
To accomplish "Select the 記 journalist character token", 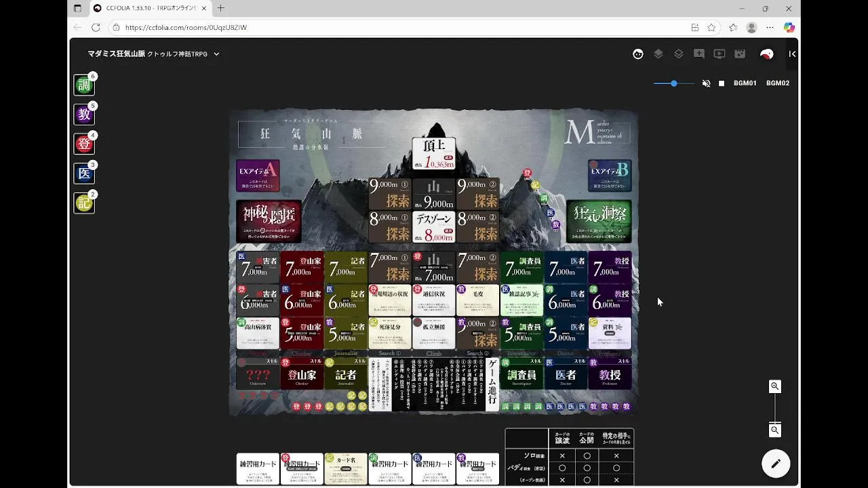I will pyautogui.click(x=84, y=203).
